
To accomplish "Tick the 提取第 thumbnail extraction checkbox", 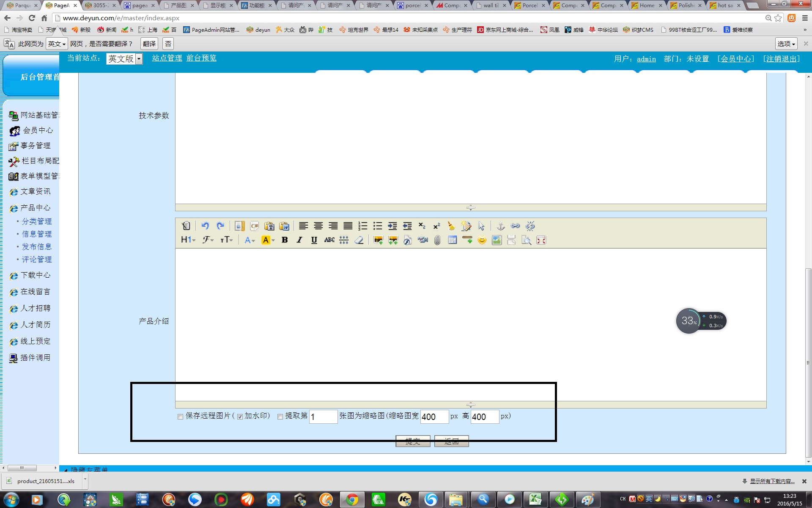I will coord(280,417).
